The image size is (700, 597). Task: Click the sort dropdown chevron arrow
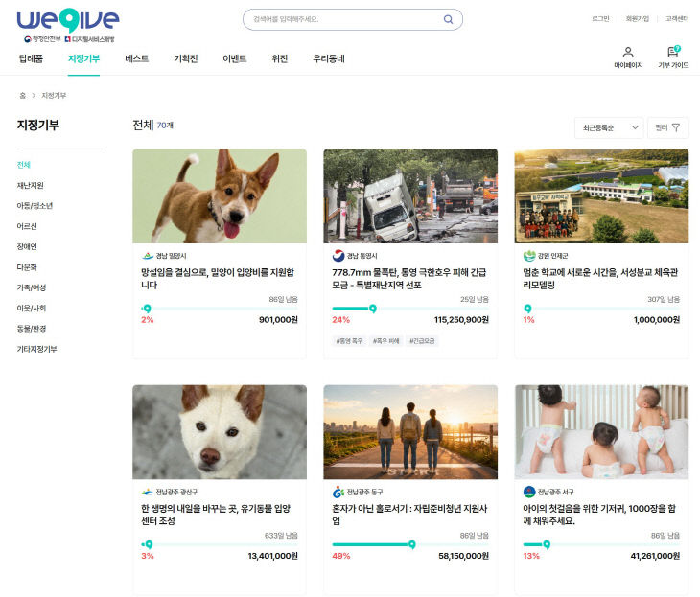(x=635, y=128)
